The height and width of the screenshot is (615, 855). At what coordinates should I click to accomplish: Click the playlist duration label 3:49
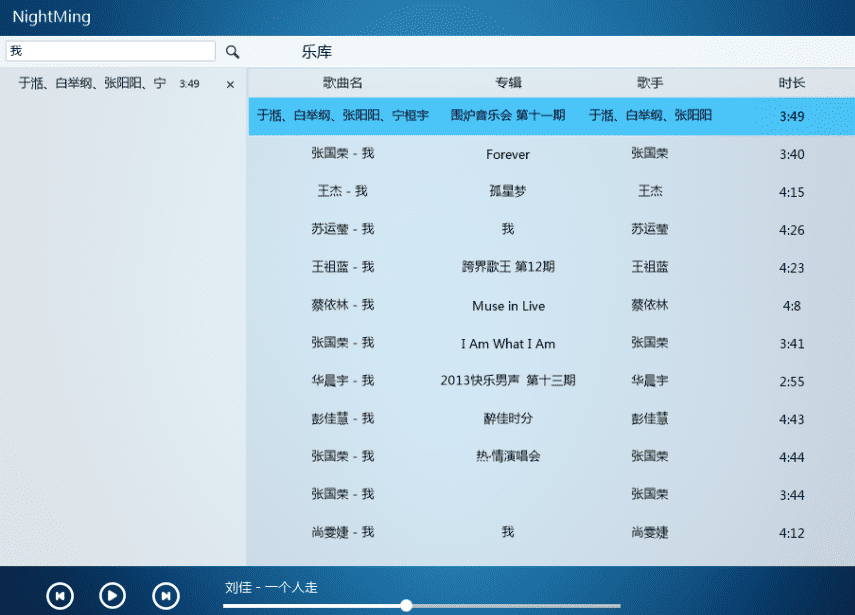[x=189, y=84]
